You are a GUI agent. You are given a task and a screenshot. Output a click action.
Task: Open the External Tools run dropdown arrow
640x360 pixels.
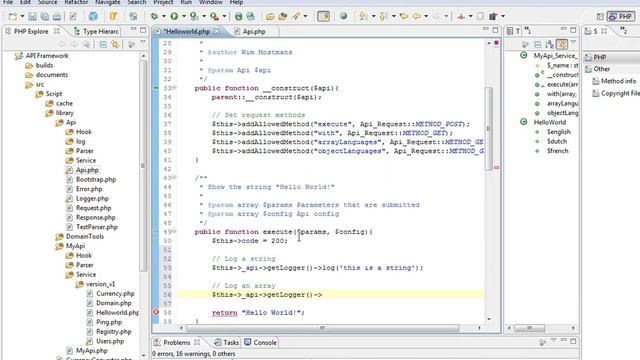(x=224, y=16)
